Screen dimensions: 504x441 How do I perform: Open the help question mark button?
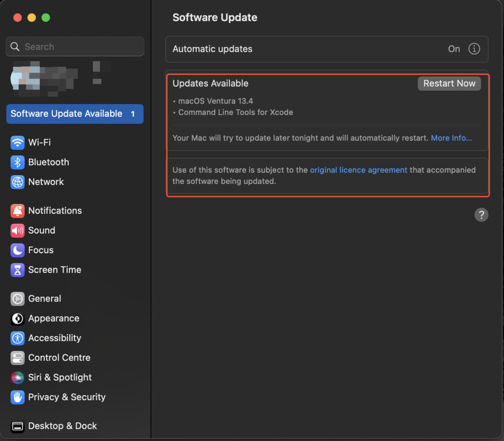click(x=481, y=215)
